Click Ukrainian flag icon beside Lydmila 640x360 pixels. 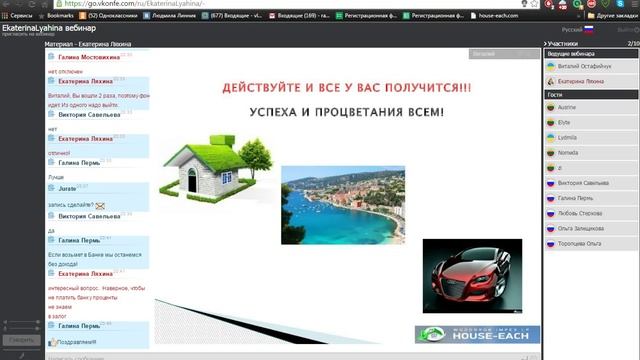pyautogui.click(x=551, y=138)
